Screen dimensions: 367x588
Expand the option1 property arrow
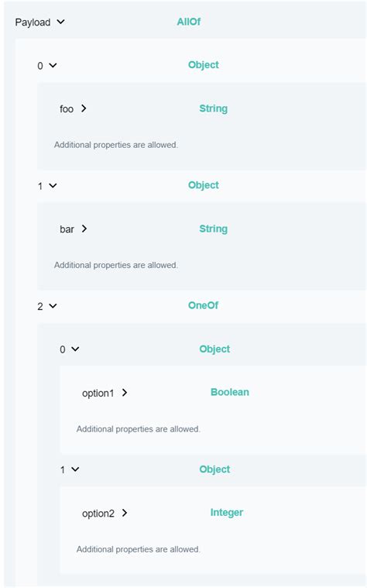coord(125,393)
